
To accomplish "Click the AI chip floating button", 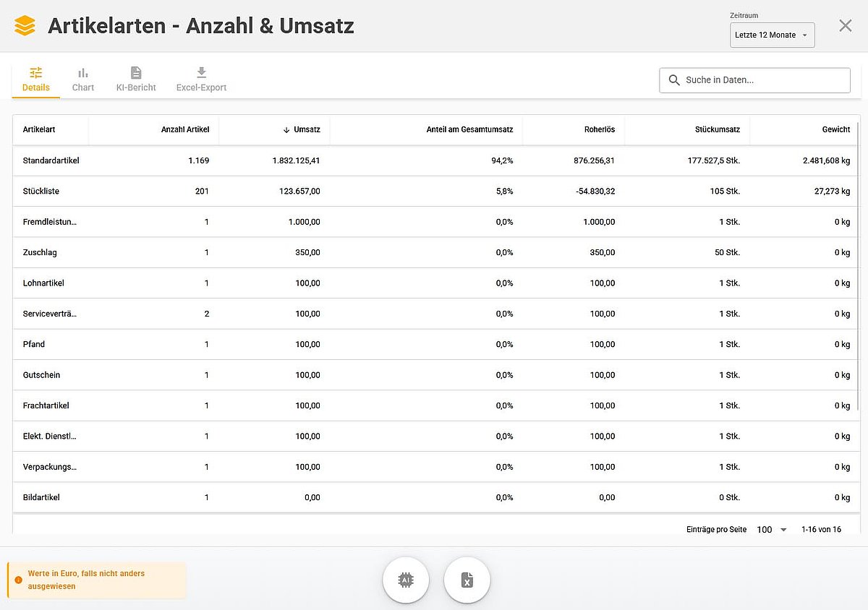I will click(406, 580).
